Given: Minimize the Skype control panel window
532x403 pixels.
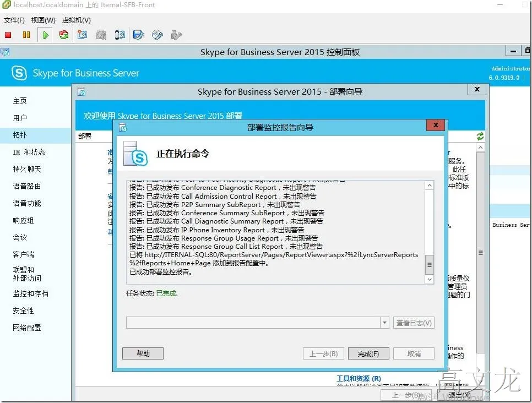Looking at the screenshot, I should 513,51.
